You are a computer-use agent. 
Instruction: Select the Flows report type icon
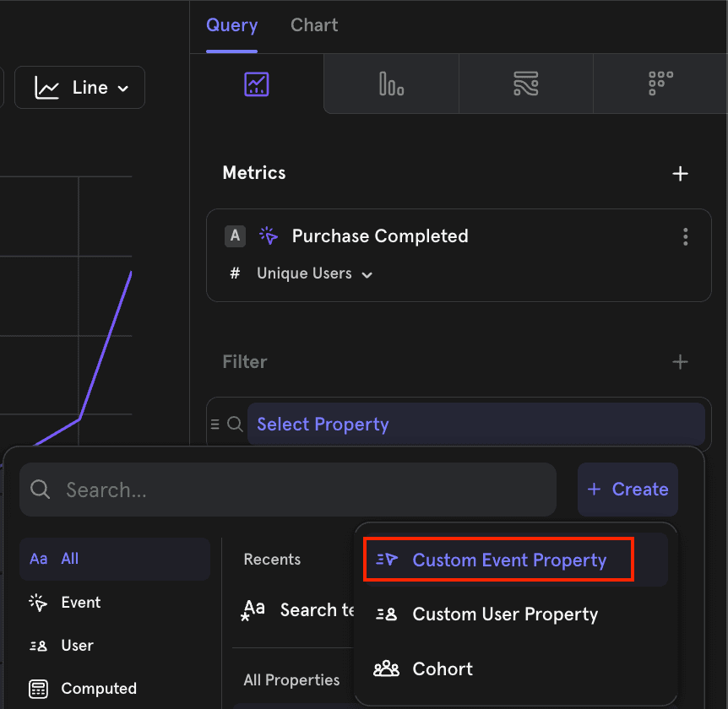[x=525, y=84]
